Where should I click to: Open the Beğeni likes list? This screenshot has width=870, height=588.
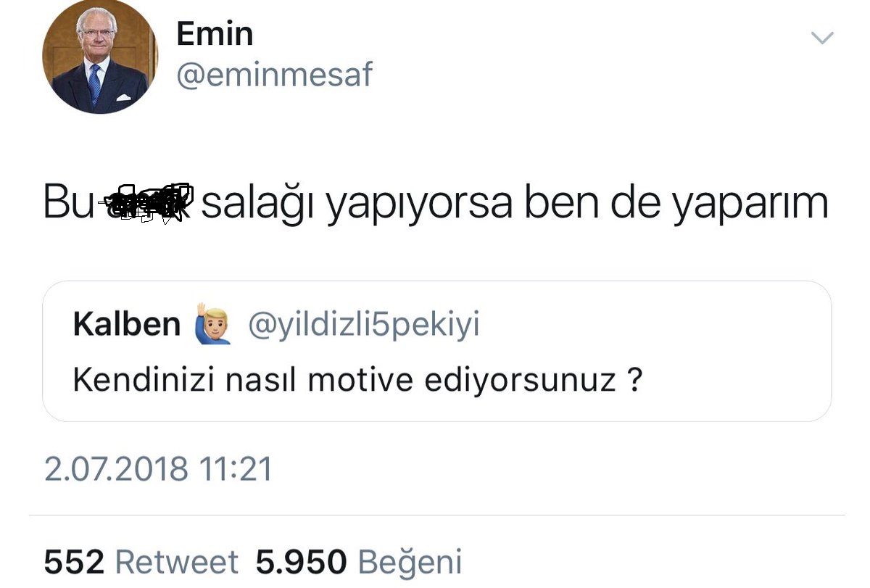410,562
